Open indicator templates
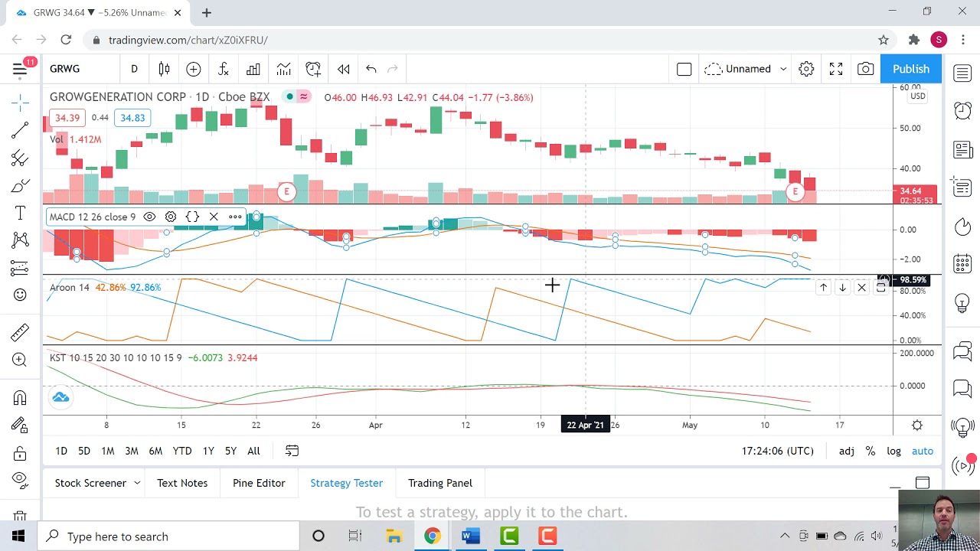 point(283,69)
